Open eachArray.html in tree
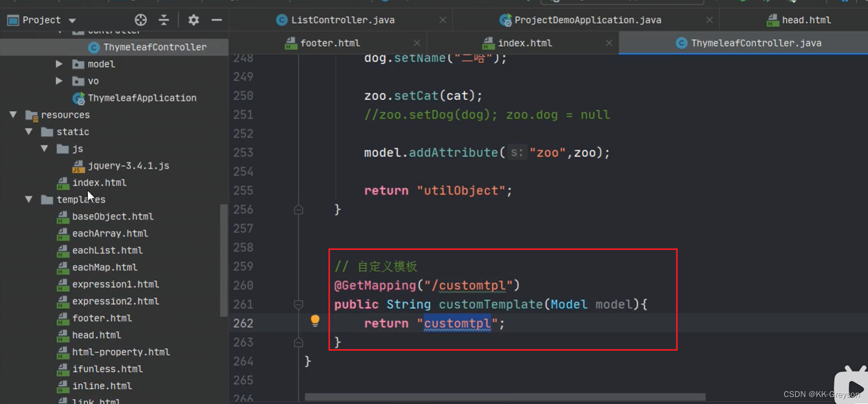The height and width of the screenshot is (404, 868). click(110, 233)
